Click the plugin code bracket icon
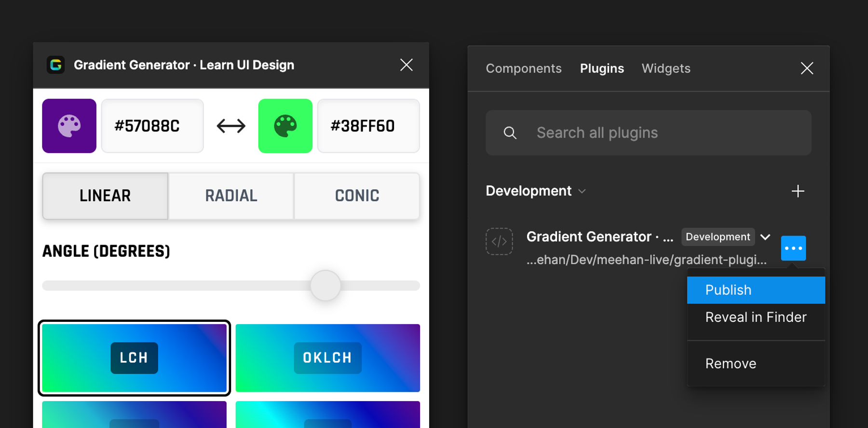The height and width of the screenshot is (428, 868). click(499, 241)
